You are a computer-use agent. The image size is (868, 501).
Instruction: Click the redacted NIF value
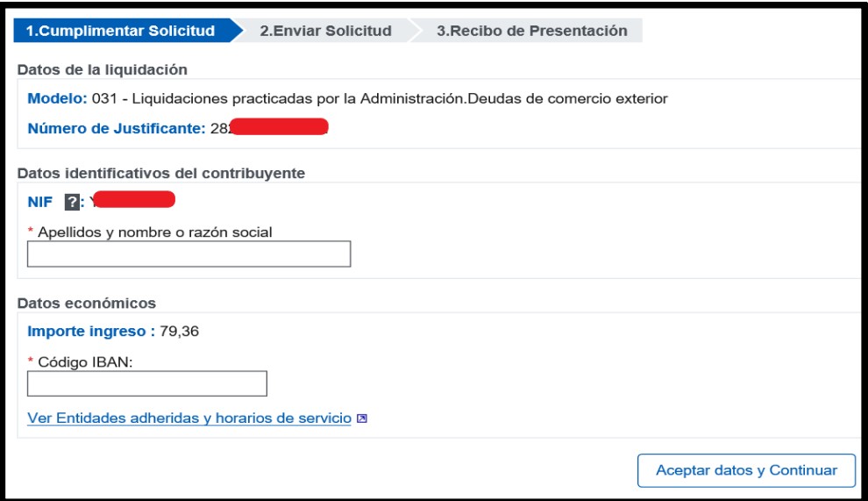coord(136,201)
